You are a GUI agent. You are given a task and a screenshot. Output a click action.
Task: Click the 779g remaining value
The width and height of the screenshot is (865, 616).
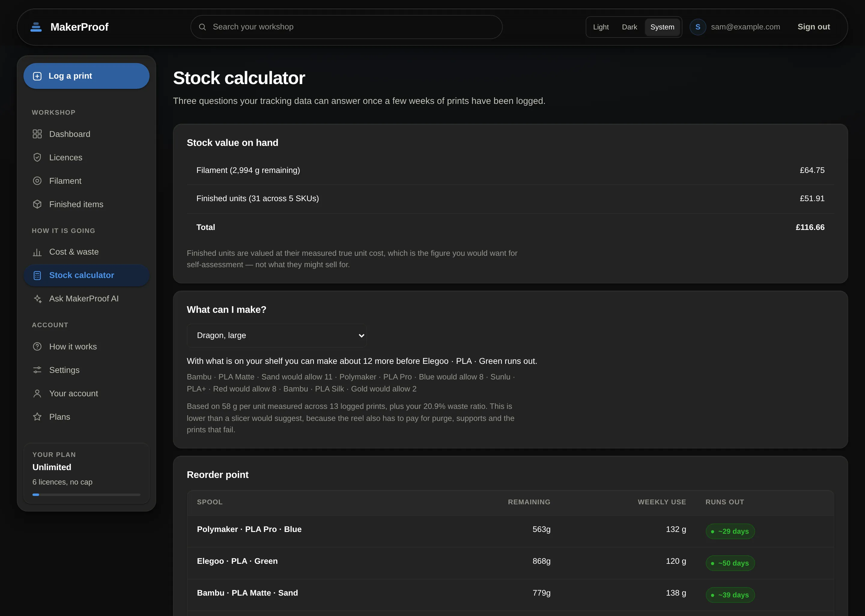point(542,593)
